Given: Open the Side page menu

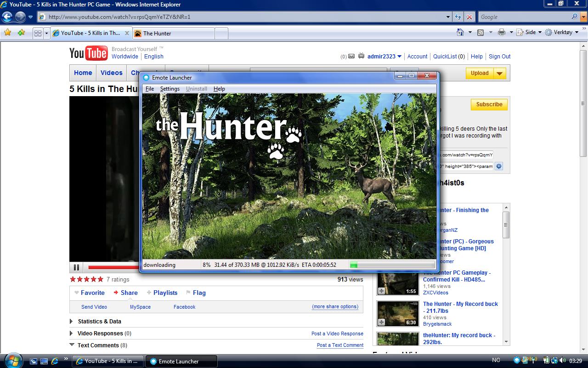Looking at the screenshot, I should [x=529, y=32].
